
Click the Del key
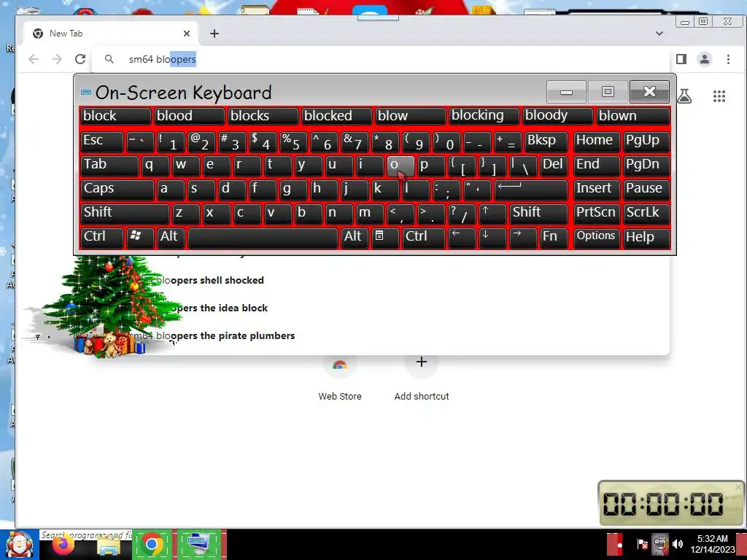[x=554, y=166]
